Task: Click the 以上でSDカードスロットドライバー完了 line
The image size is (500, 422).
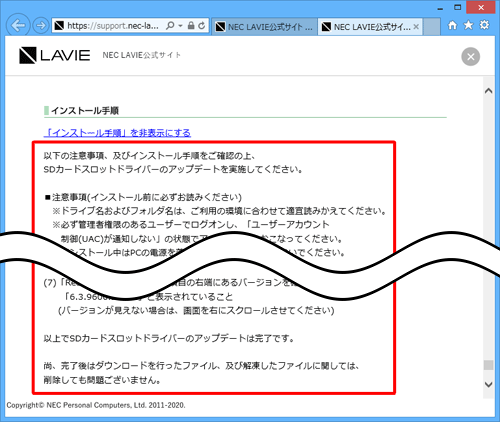Action: [x=169, y=339]
